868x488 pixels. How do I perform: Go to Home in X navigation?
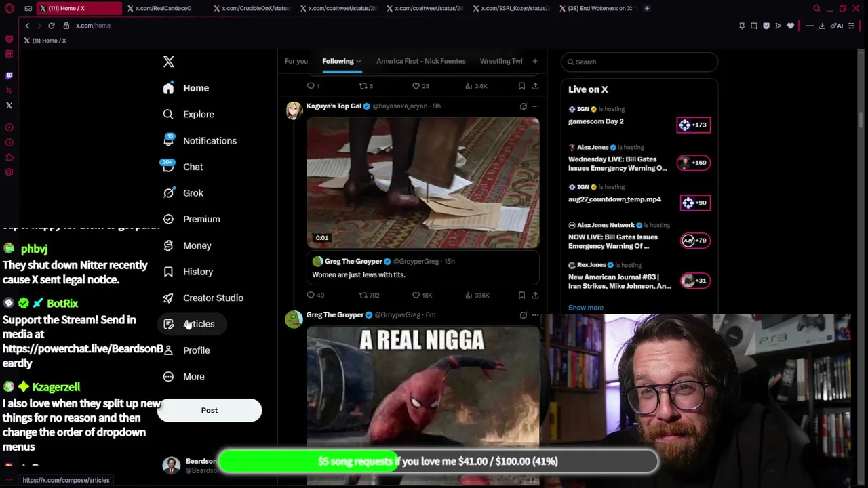[x=186, y=88]
